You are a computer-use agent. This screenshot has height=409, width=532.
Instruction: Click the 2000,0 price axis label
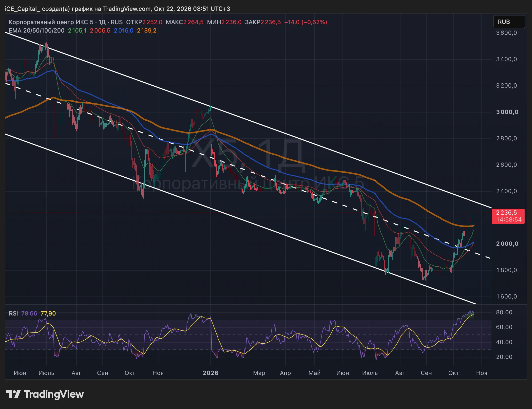point(507,244)
